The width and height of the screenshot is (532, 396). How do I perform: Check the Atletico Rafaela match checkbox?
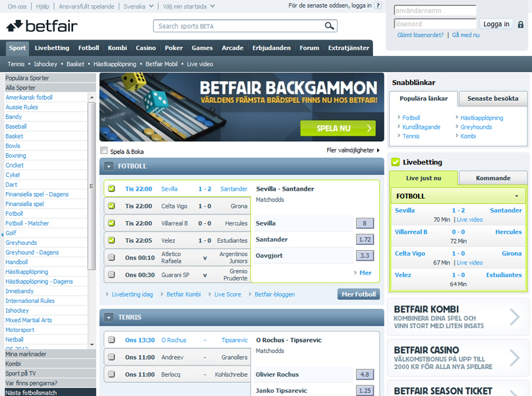(x=111, y=257)
